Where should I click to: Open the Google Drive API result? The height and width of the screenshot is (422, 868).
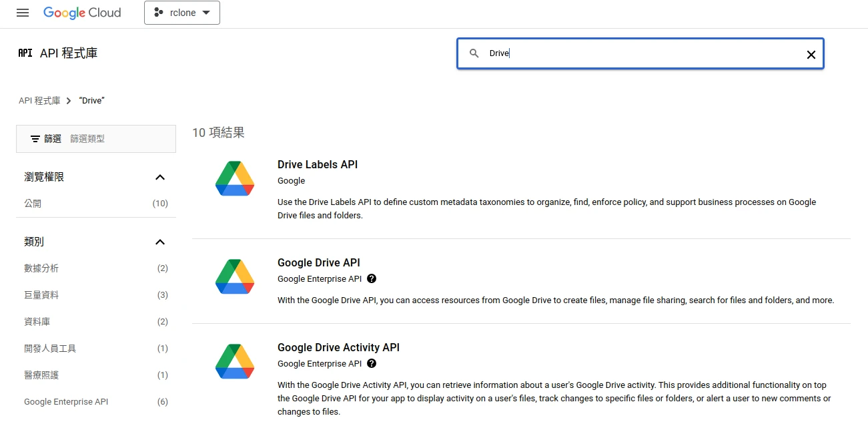tap(319, 262)
